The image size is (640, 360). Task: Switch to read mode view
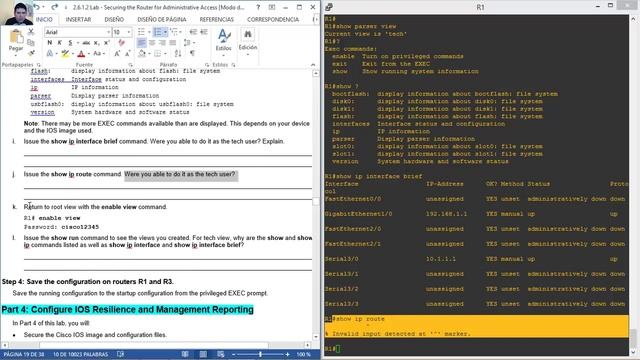[x=185, y=354]
